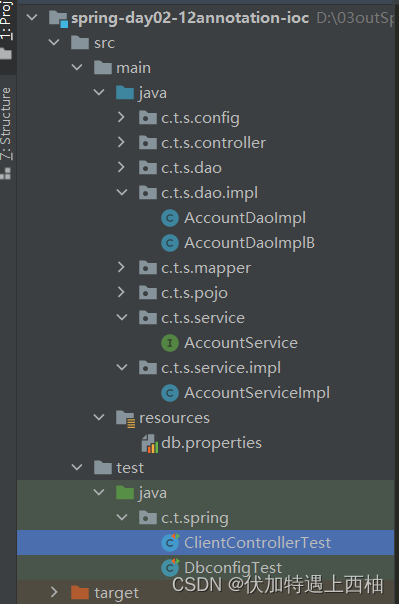Collapse the c.t.s.service.impl package chevron
The width and height of the screenshot is (399, 604).
pyautogui.click(x=122, y=367)
